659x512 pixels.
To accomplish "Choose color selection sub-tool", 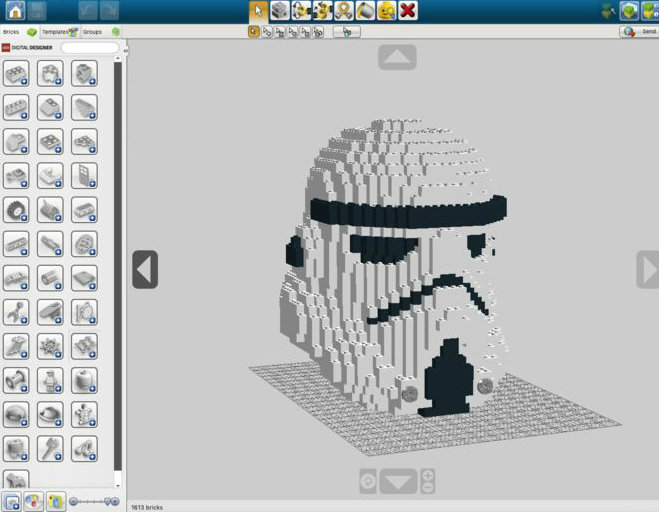I will [293, 32].
